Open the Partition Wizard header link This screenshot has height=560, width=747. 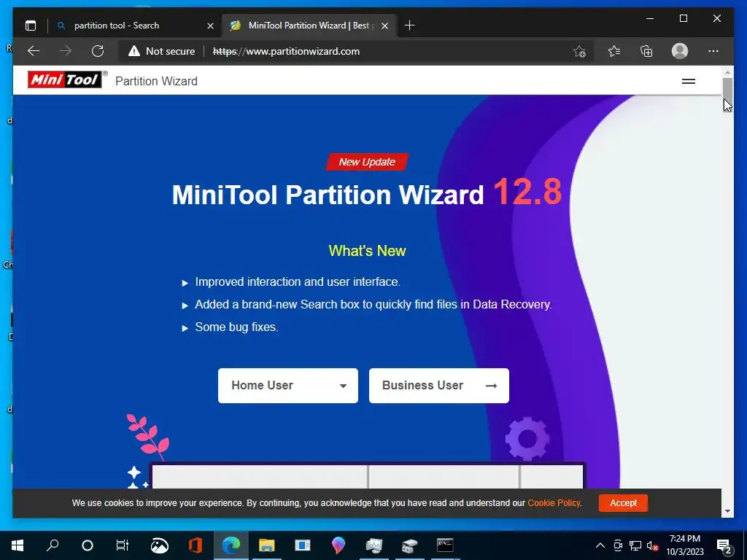[156, 82]
